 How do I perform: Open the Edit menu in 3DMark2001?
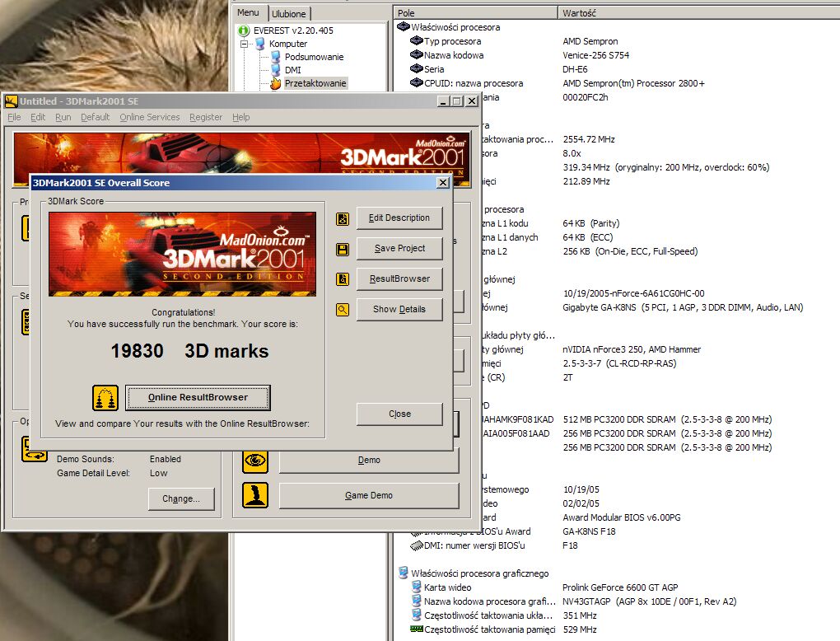click(x=38, y=117)
